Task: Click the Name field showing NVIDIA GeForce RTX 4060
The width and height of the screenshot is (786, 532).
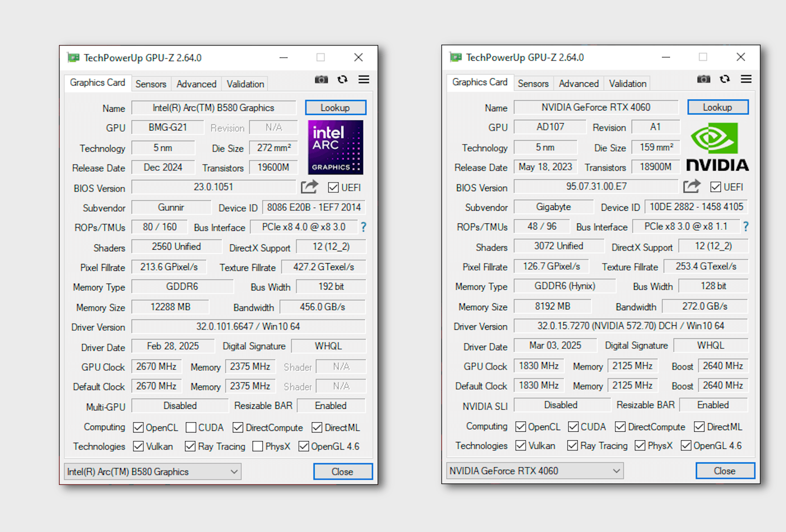Action: [x=596, y=107]
